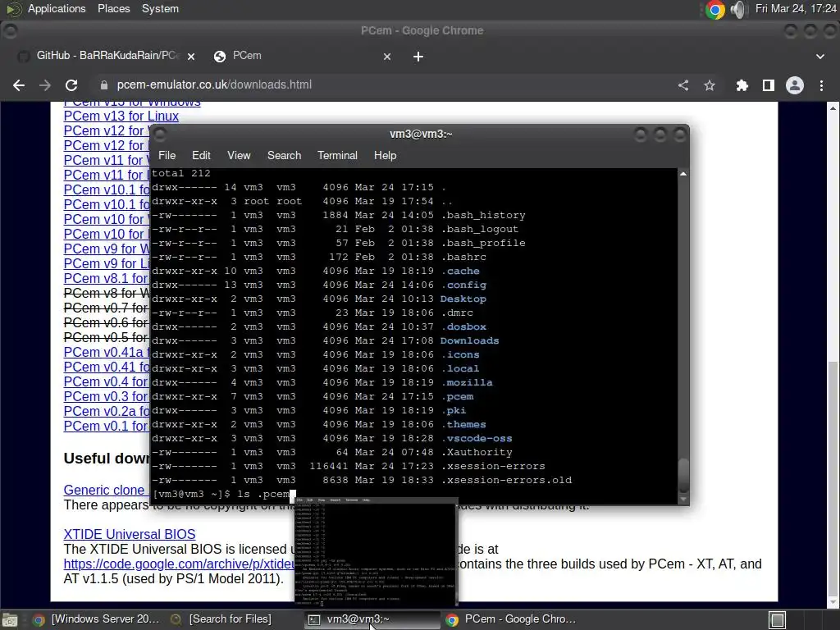The image size is (840, 630).
Task: Click the browser page scrollbar up arrow
Action: point(833,107)
